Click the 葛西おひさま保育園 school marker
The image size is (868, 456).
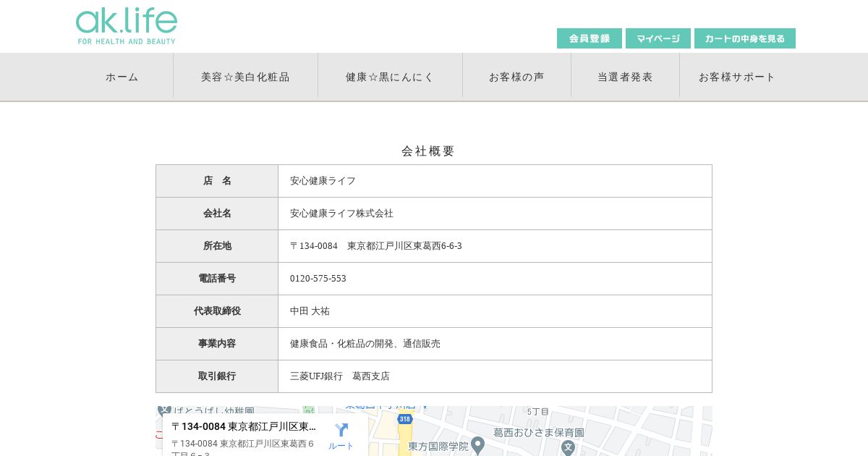pyautogui.click(x=569, y=447)
